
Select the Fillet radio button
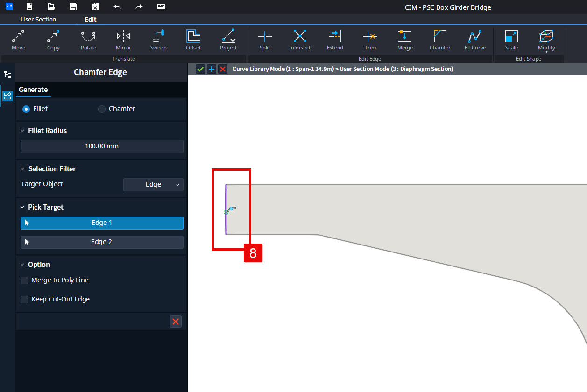pyautogui.click(x=26, y=109)
